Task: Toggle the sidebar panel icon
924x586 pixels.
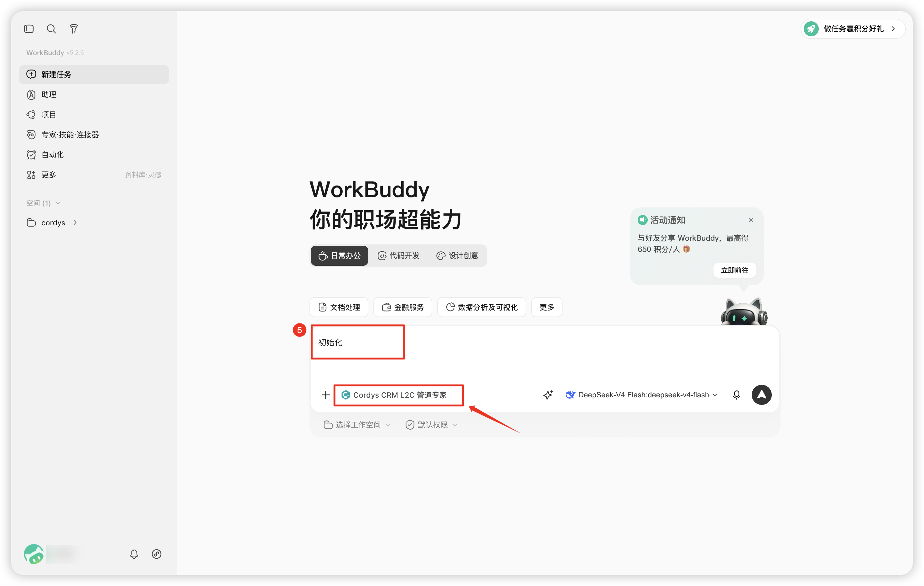Action: pos(29,29)
